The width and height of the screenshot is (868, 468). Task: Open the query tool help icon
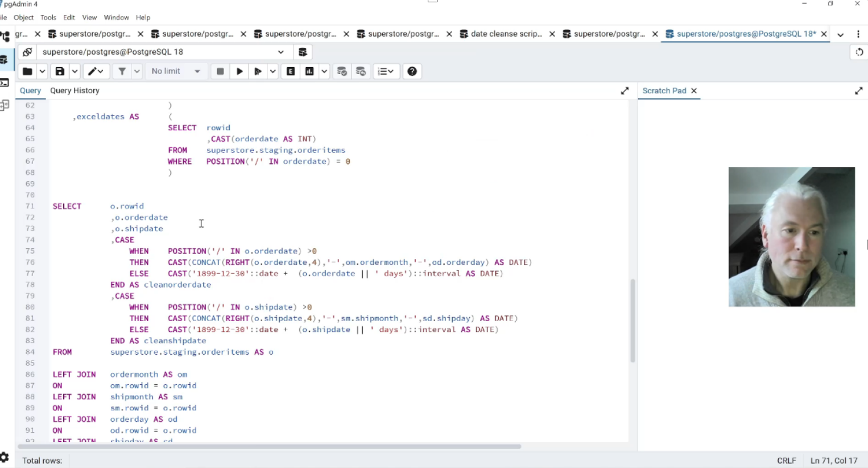pyautogui.click(x=412, y=71)
